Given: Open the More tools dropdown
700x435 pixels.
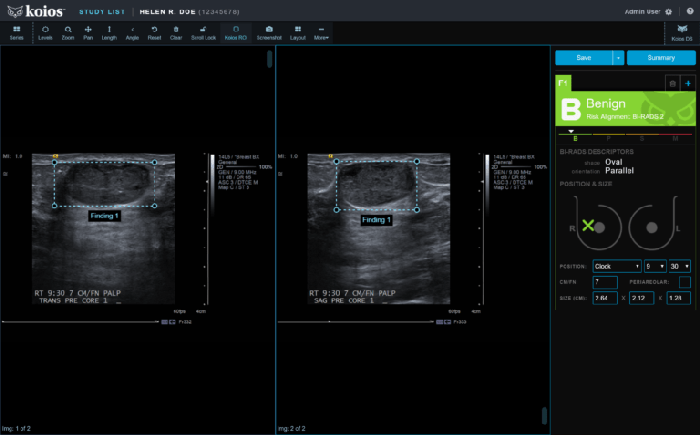Looking at the screenshot, I should pos(321,32).
